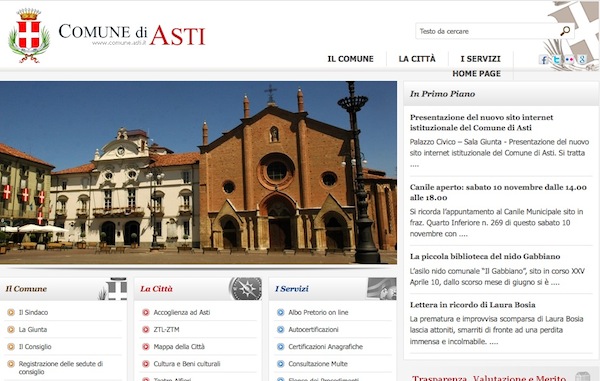Click the asilo nido Il Gabbiano summary text
Screen dimensions: 600x381
coord(497,277)
